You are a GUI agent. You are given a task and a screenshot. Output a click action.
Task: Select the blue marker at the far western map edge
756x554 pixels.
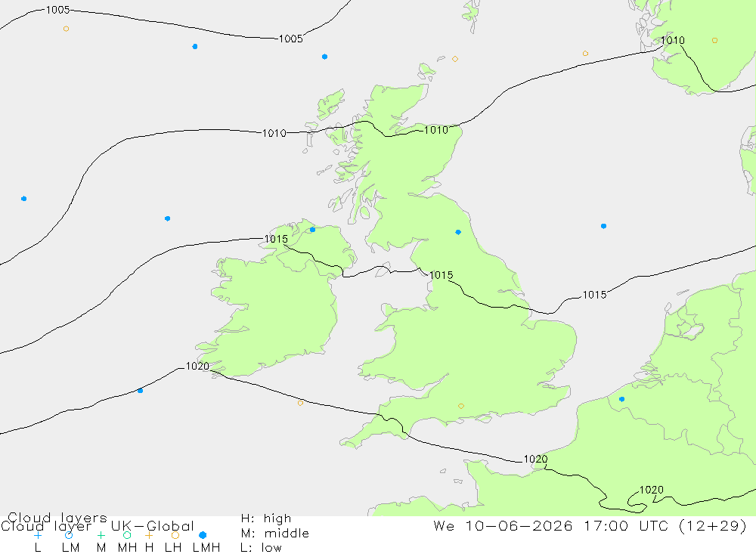(23, 198)
